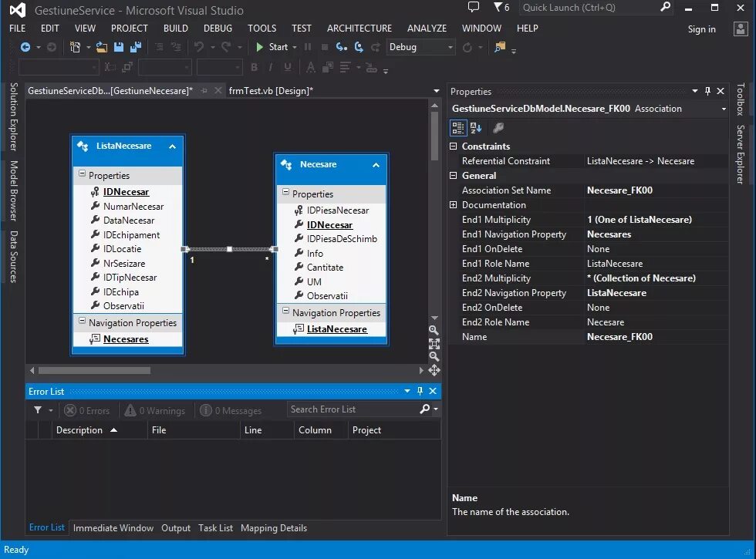Open the Immediate Window tab
Viewport: 756px width, 559px height.
pyautogui.click(x=113, y=528)
